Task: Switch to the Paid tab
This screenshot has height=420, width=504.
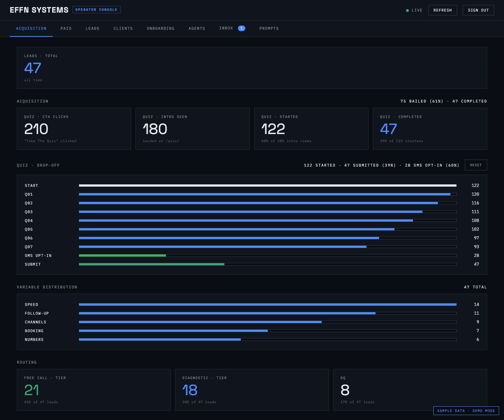Action: 66,28
